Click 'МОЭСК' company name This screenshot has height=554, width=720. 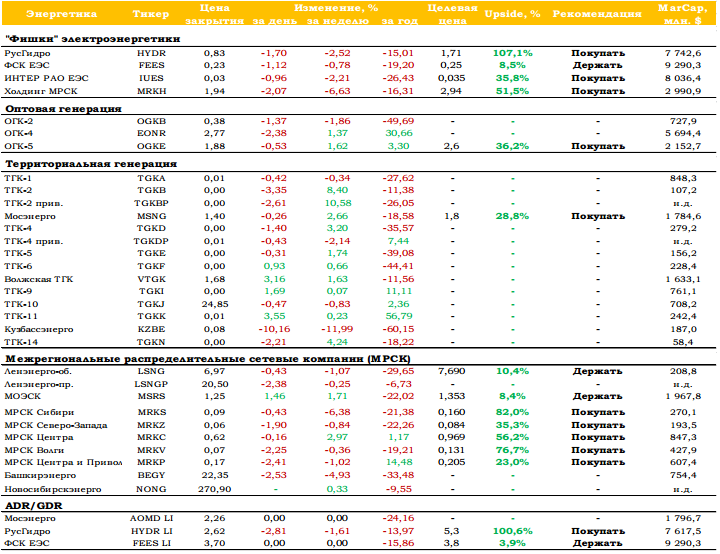(22, 396)
